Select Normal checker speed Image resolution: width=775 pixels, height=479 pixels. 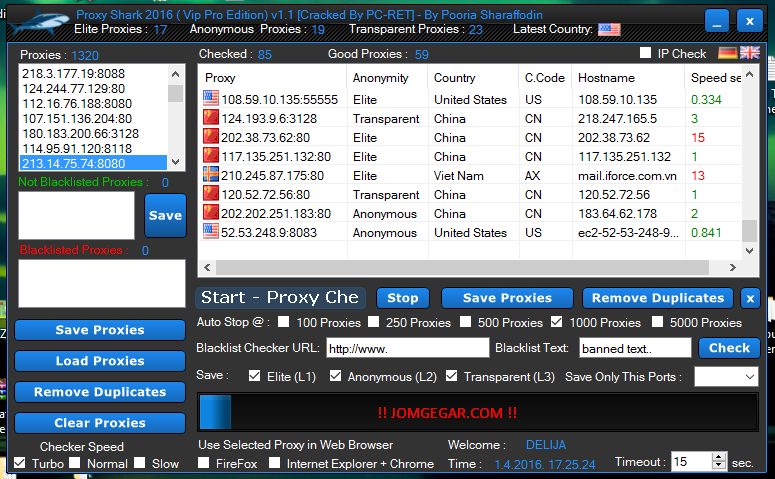(x=75, y=463)
